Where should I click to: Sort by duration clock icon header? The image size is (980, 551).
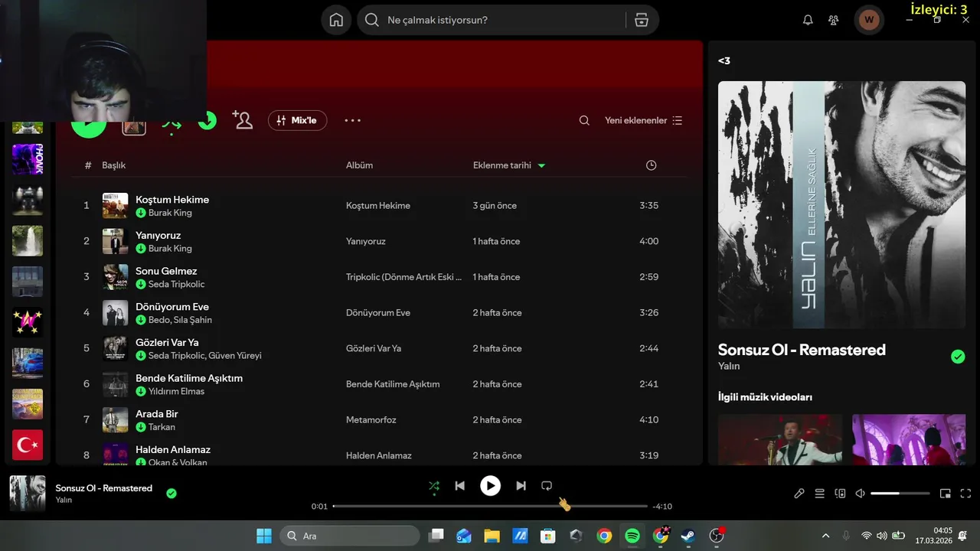point(651,165)
